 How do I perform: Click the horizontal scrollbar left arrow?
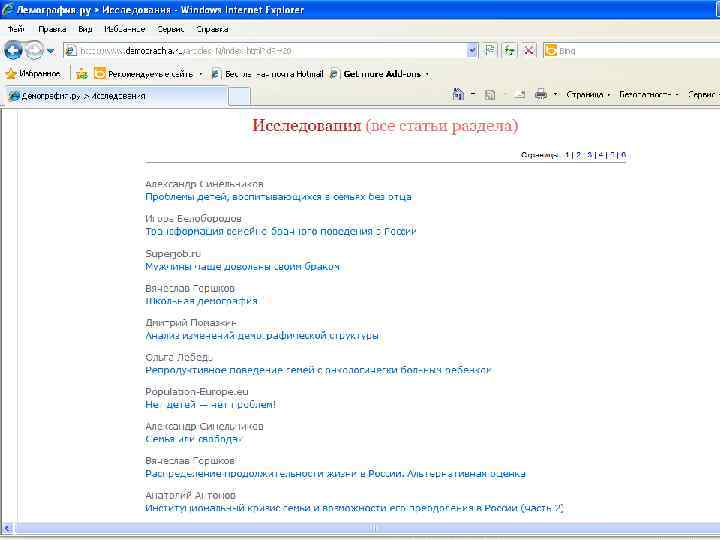click(7, 528)
